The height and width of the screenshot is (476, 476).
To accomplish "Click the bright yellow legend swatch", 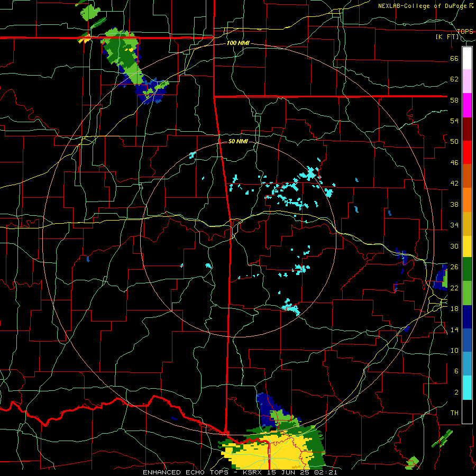I will tap(467, 246).
